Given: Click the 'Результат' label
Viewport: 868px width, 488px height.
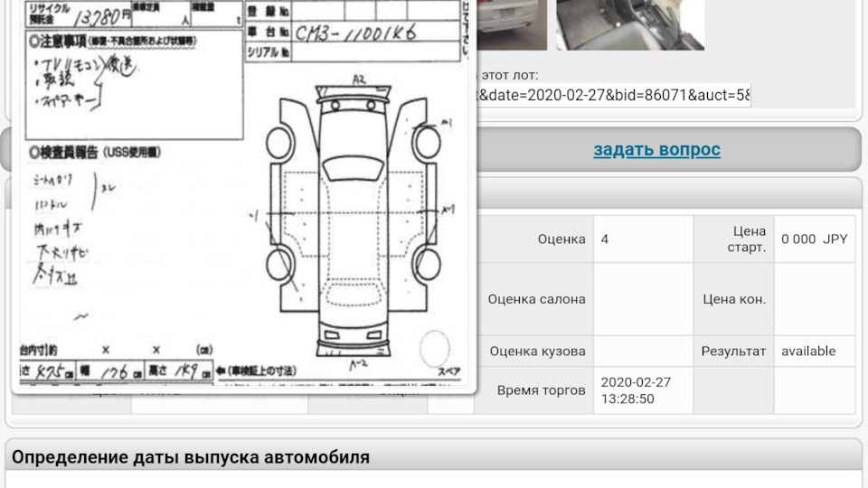Looking at the screenshot, I should click(733, 352).
